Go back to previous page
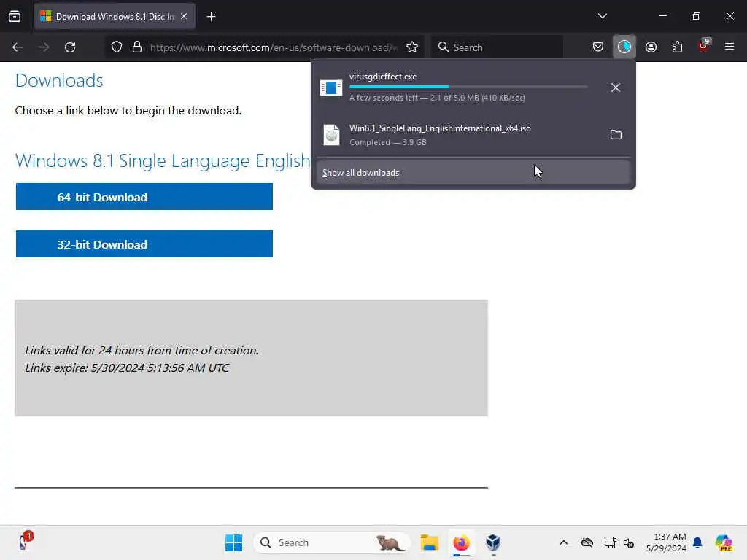This screenshot has height=560, width=747. click(18, 47)
